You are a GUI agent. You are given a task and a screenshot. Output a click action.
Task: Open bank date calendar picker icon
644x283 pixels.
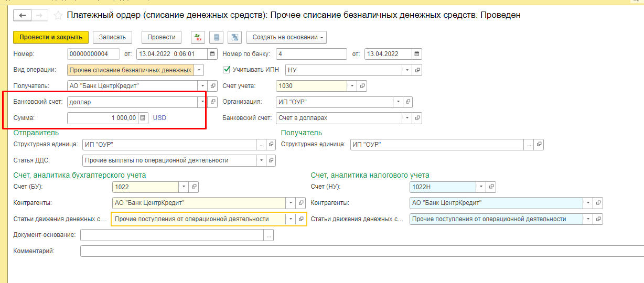click(x=416, y=54)
